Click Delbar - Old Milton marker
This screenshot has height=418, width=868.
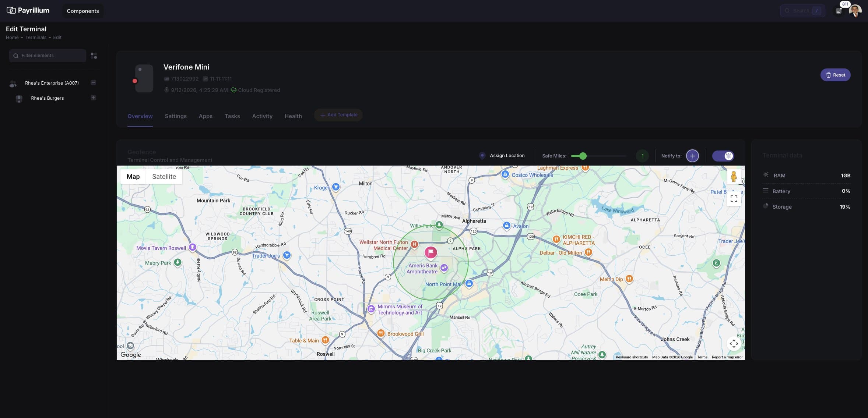coord(588,252)
